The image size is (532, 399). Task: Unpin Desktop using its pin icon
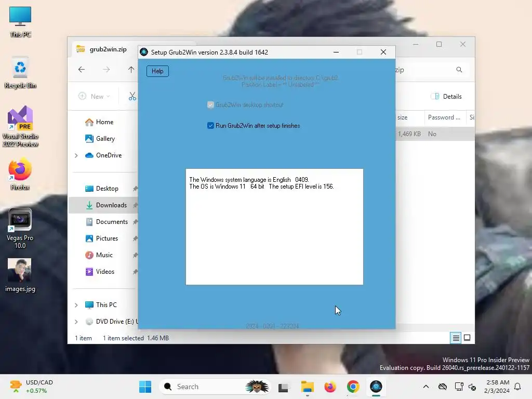(x=135, y=189)
